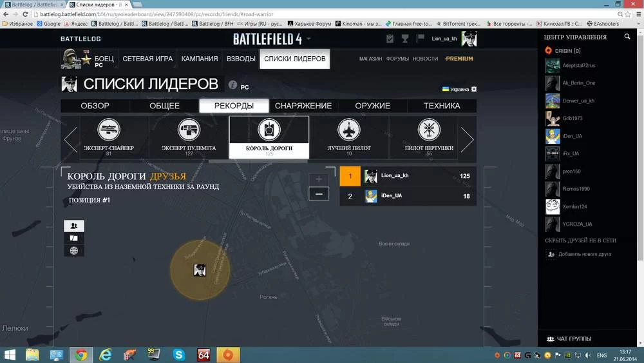Click the browser address bar

coord(325,14)
